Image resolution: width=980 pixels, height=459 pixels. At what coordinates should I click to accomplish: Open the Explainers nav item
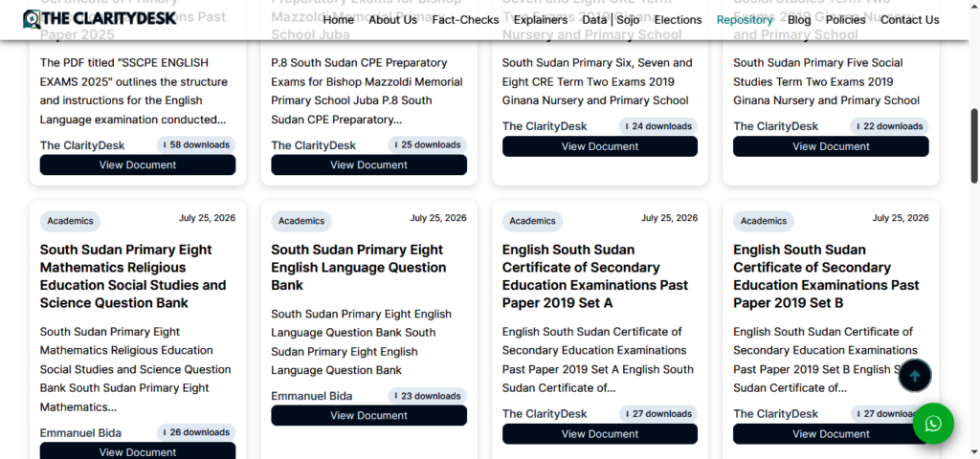[541, 20]
